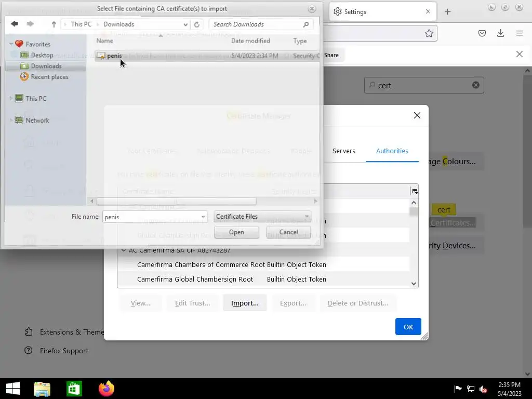
Task: Open the Firefox application menu
Action: pyautogui.click(x=520, y=33)
